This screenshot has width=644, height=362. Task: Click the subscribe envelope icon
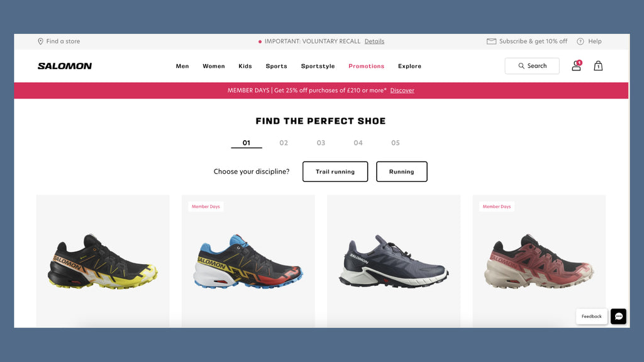(x=491, y=41)
